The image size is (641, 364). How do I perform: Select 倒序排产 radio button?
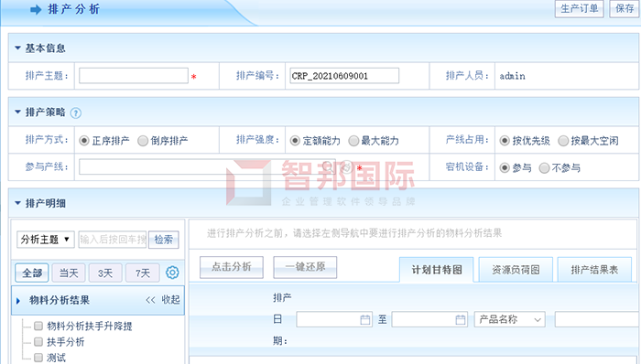pos(143,141)
